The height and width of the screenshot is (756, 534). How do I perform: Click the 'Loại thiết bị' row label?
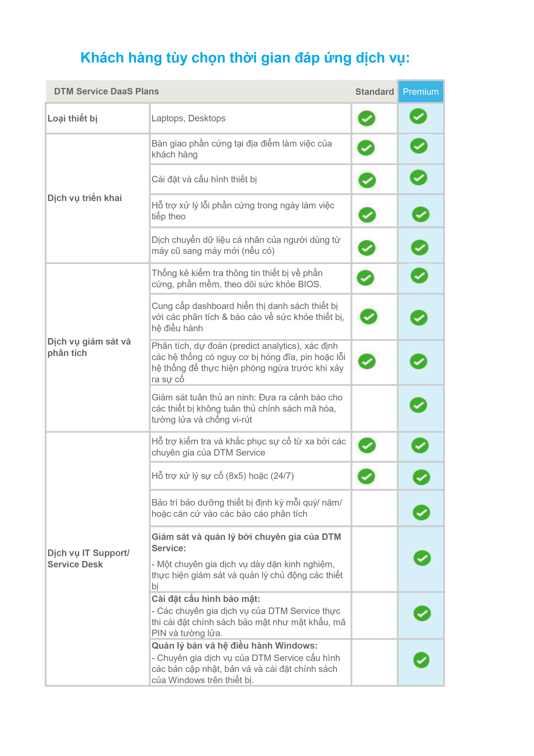pyautogui.click(x=72, y=118)
